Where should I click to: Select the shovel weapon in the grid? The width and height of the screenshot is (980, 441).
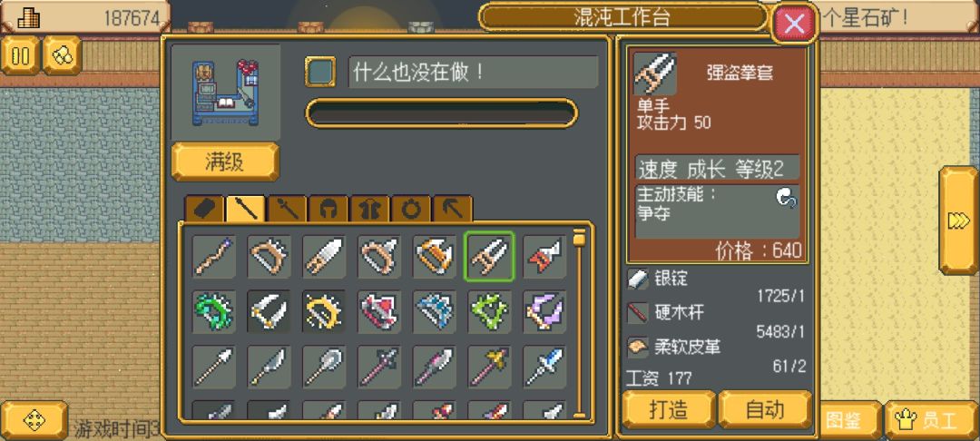(x=324, y=366)
